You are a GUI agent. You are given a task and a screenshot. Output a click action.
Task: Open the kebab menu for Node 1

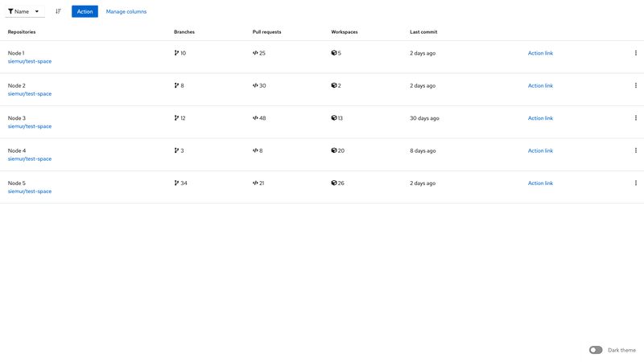tap(635, 53)
